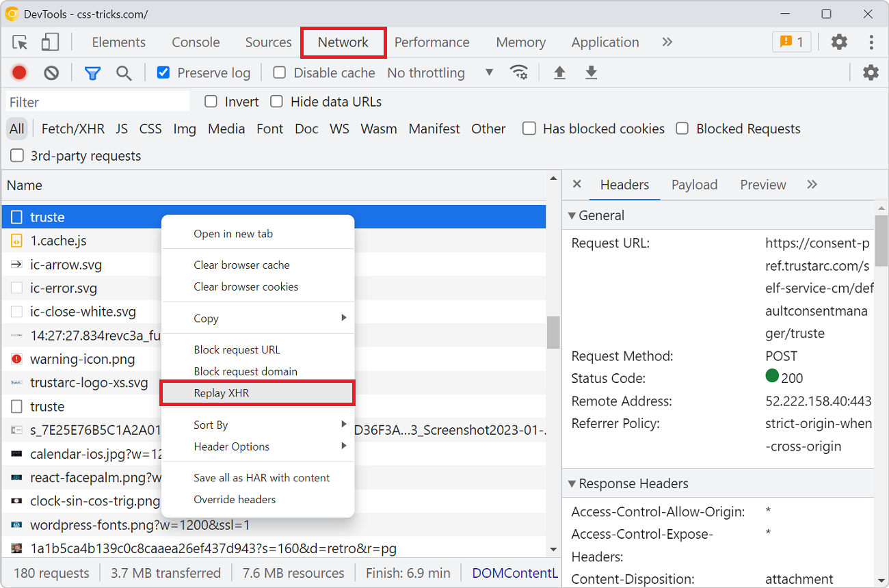
Task: Click the DevTools window title icon
Action: tap(12, 14)
